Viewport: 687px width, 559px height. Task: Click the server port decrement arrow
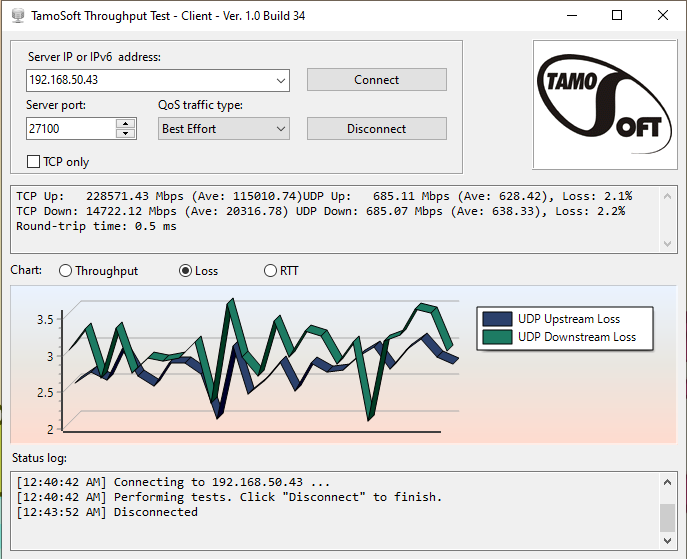coord(125,133)
